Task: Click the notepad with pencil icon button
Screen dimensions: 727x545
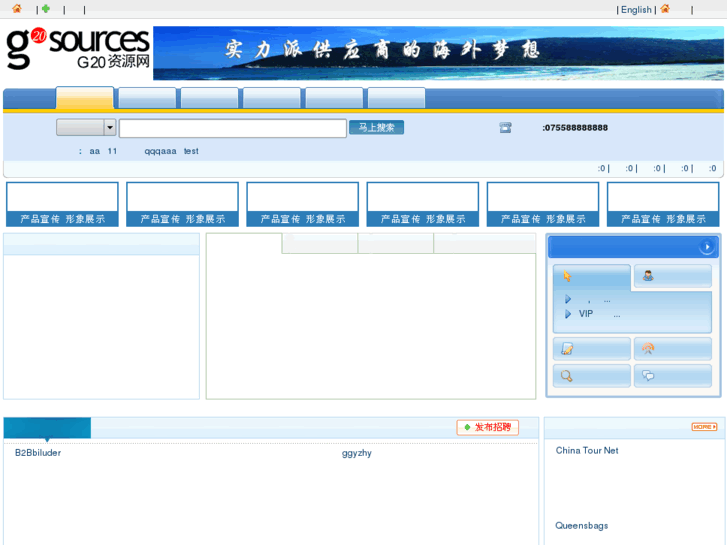Action: click(x=592, y=349)
